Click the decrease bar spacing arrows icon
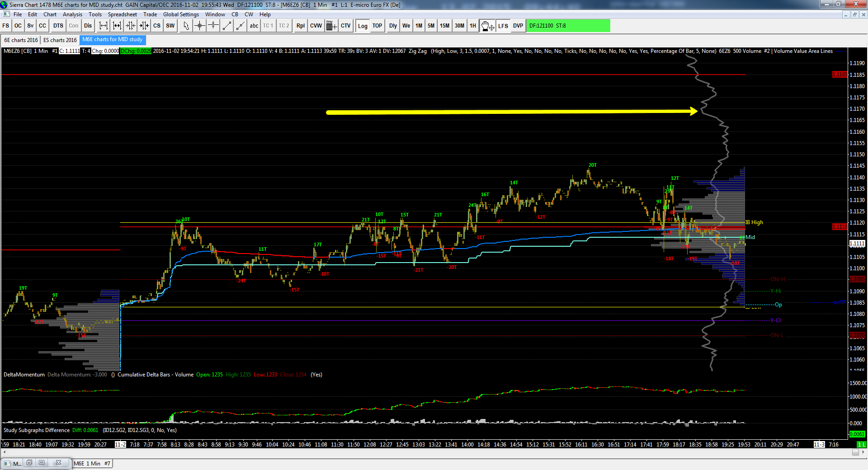This screenshot has width=868, height=470. click(x=131, y=26)
